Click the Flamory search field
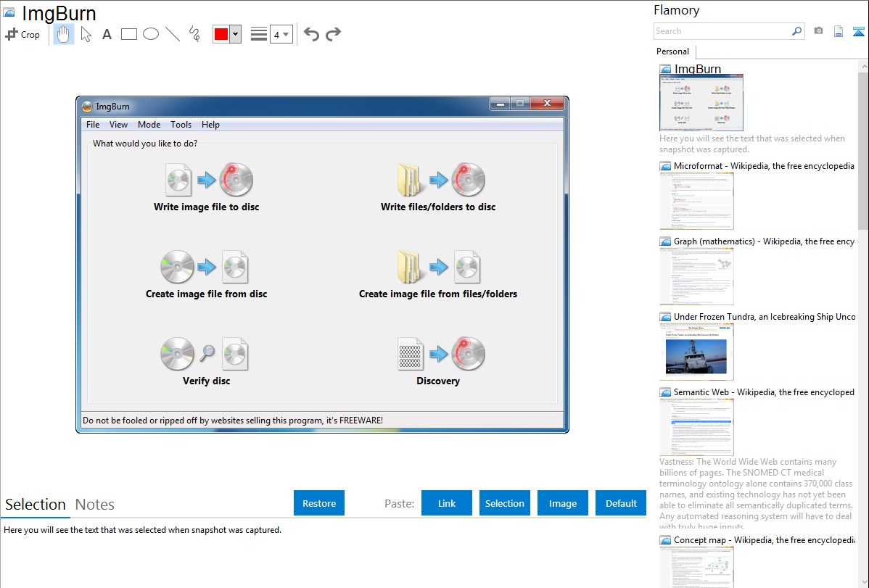 click(722, 31)
